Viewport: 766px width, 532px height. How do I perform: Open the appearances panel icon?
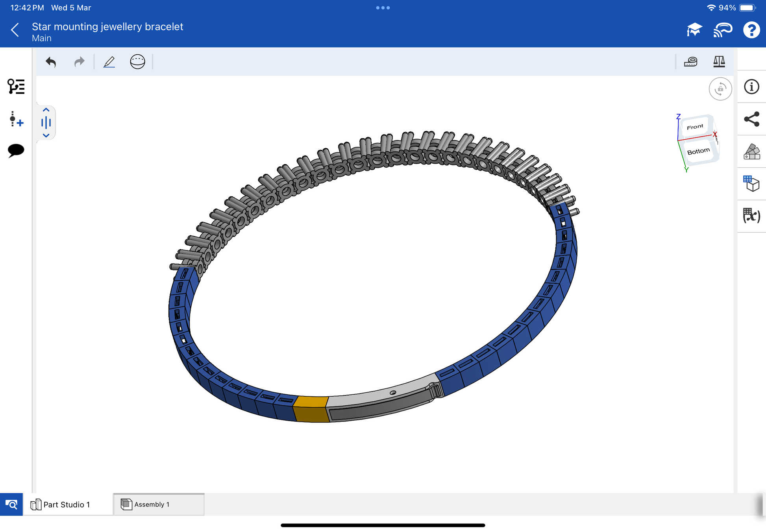click(x=751, y=151)
